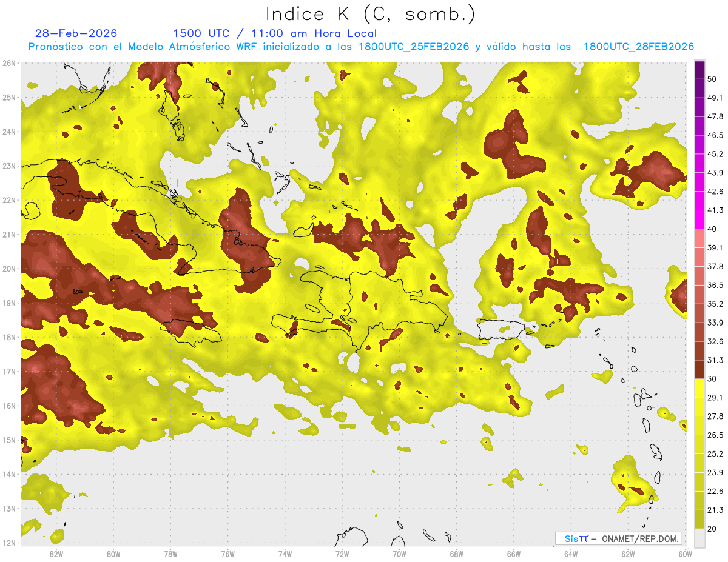Click the pale grey colorbar swatch below 20
The height and width of the screenshot is (562, 728).
coord(699,538)
